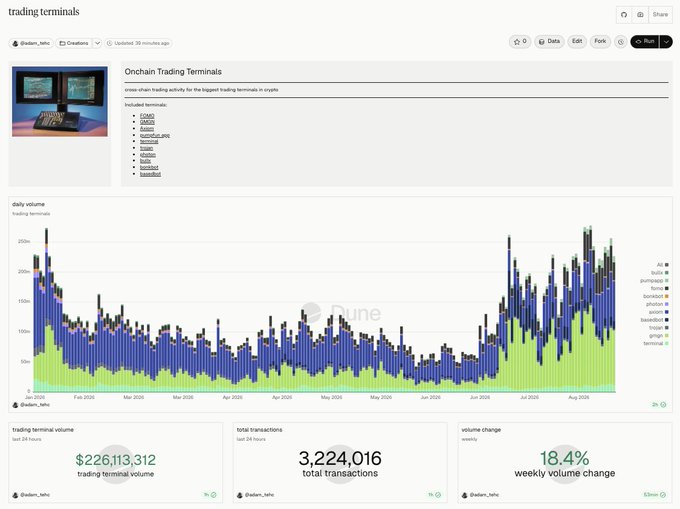680x509 pixels.
Task: Click the daily volume chart title
Action: [x=28, y=204]
